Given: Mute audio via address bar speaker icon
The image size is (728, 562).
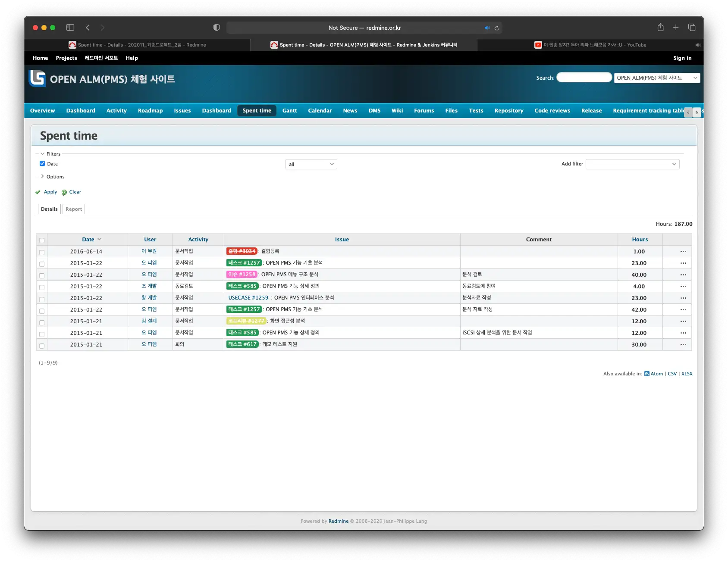Looking at the screenshot, I should coord(487,28).
